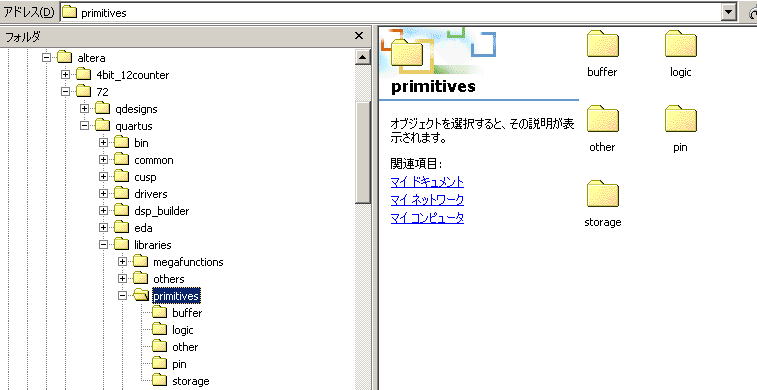
Task: Click the open primitives folder icon in the tree
Action: coord(140,295)
